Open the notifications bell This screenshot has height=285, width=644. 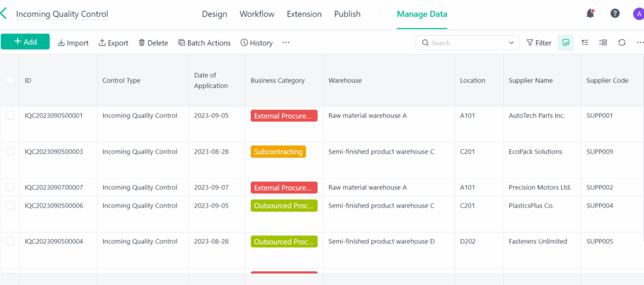tap(590, 13)
